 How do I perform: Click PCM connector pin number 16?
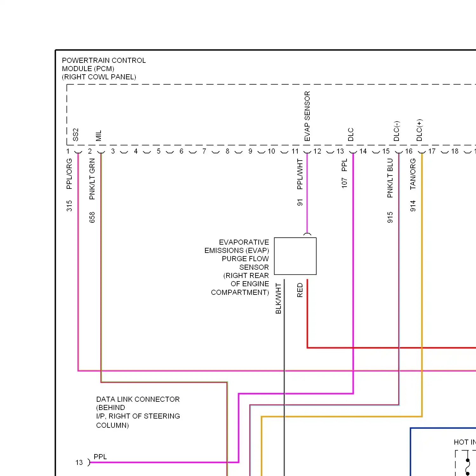[409, 151]
